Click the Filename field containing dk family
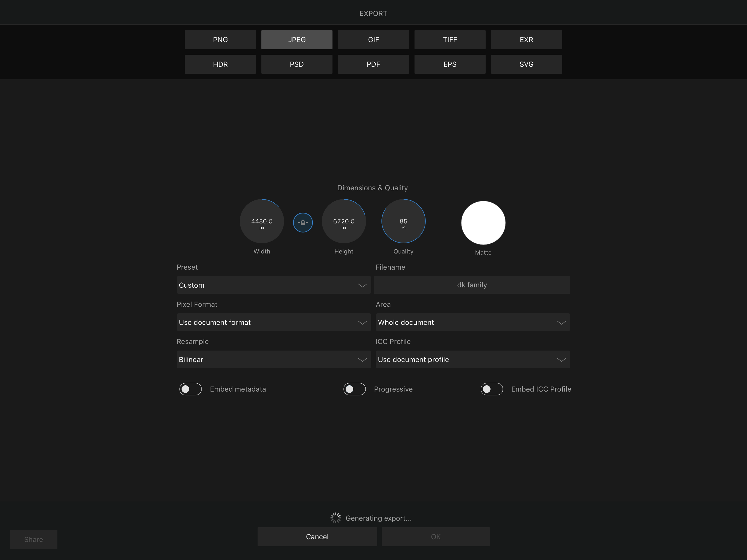The width and height of the screenshot is (747, 560). pos(472,285)
